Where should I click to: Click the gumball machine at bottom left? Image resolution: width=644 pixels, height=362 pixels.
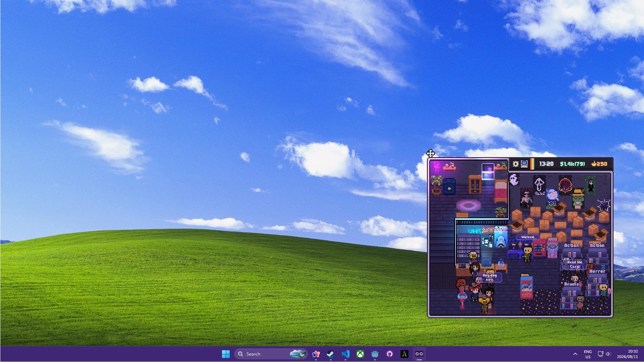[462, 301]
